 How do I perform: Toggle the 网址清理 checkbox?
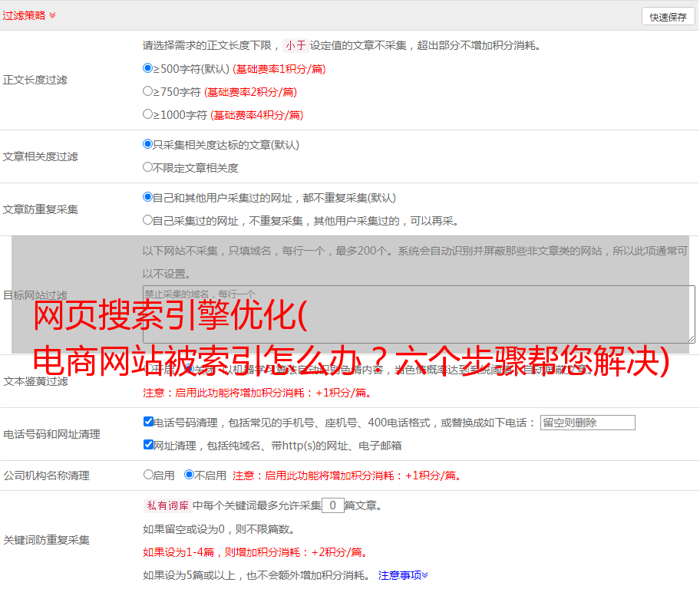pyautogui.click(x=148, y=445)
